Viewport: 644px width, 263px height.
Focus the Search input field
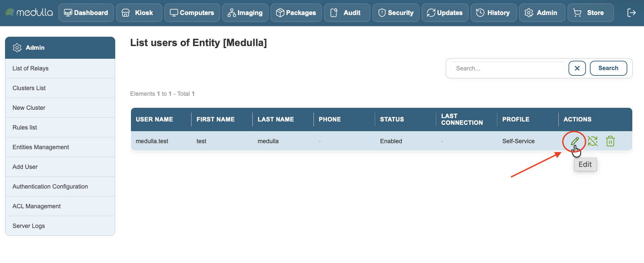508,68
